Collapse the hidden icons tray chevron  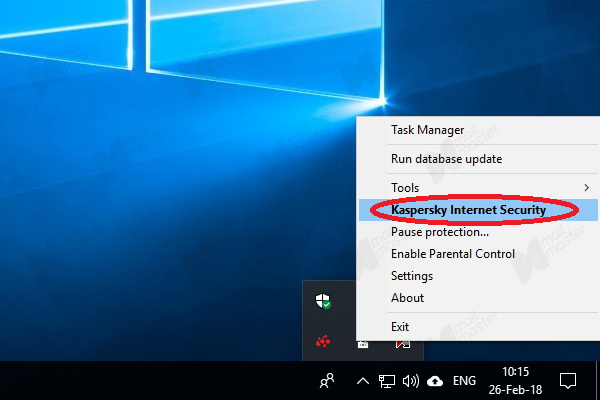363,381
